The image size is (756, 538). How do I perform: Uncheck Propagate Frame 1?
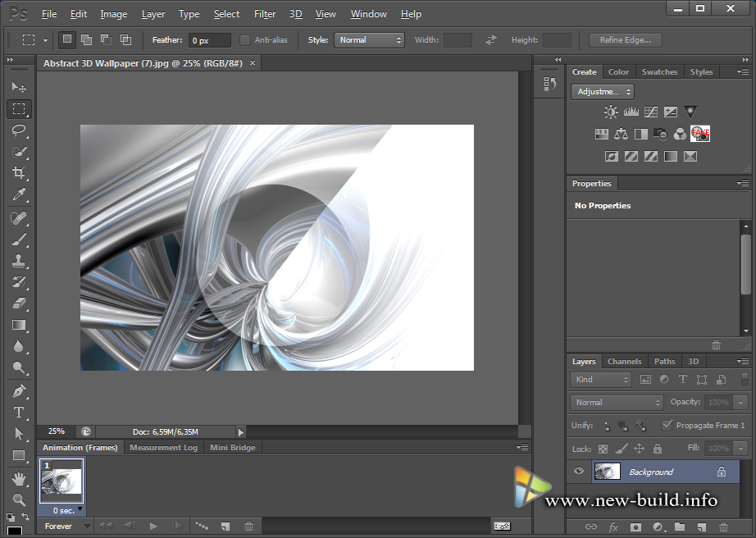667,425
